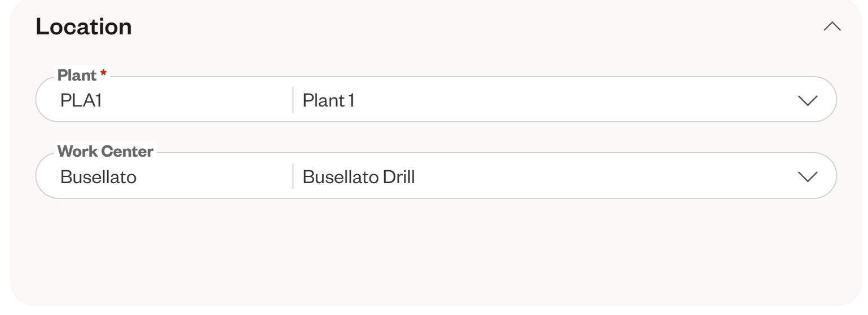Click the vertical divider in Work Center field
Screen dimensions: 868x315
click(x=293, y=176)
